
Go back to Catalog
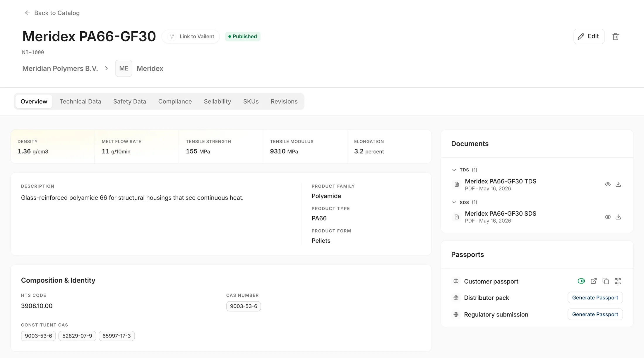52,13
